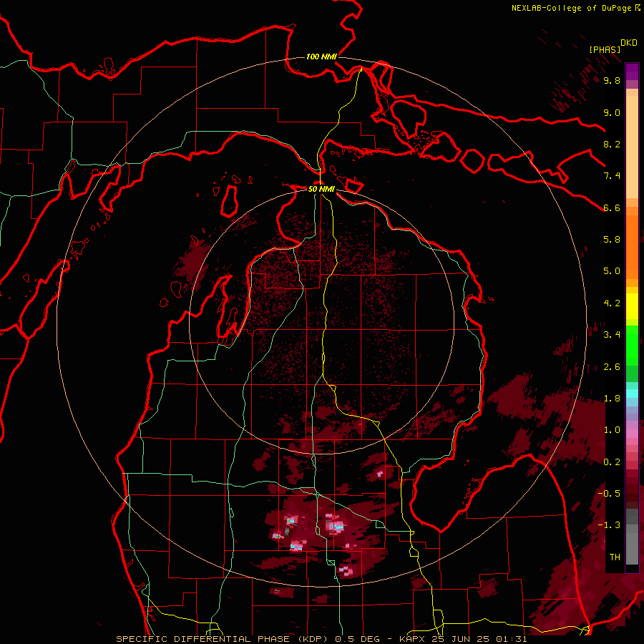Pick the peach segment of the color bar
The width and height of the screenshot is (644, 644).
point(632,148)
